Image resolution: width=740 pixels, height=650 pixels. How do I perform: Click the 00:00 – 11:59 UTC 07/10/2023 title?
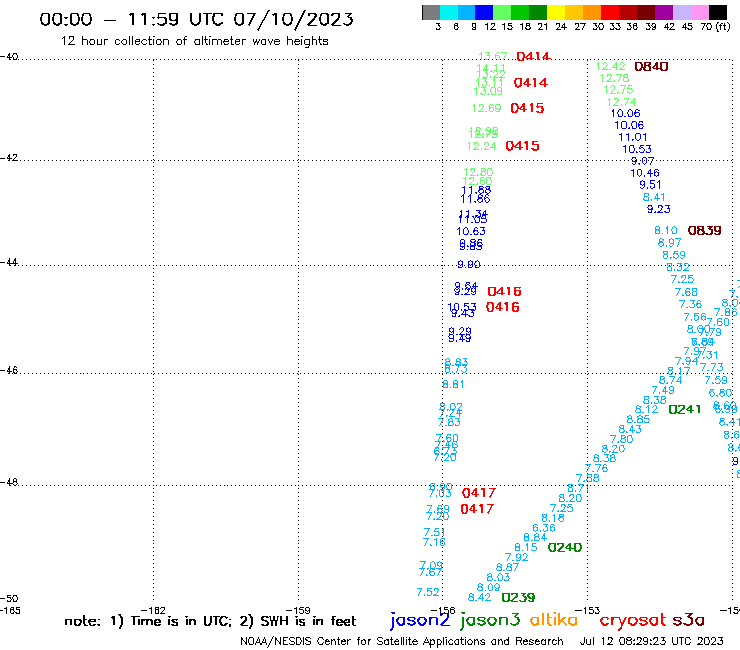(196, 19)
